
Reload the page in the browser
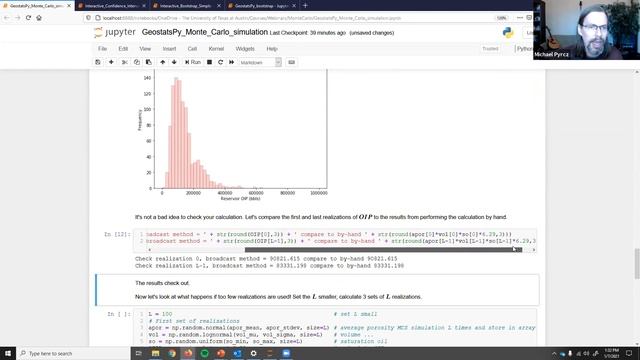click(28, 18)
